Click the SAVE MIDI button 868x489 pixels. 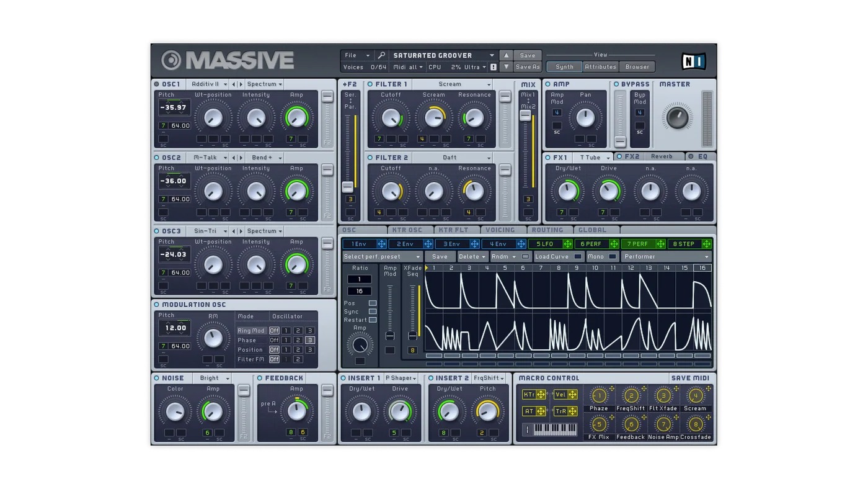[690, 378]
